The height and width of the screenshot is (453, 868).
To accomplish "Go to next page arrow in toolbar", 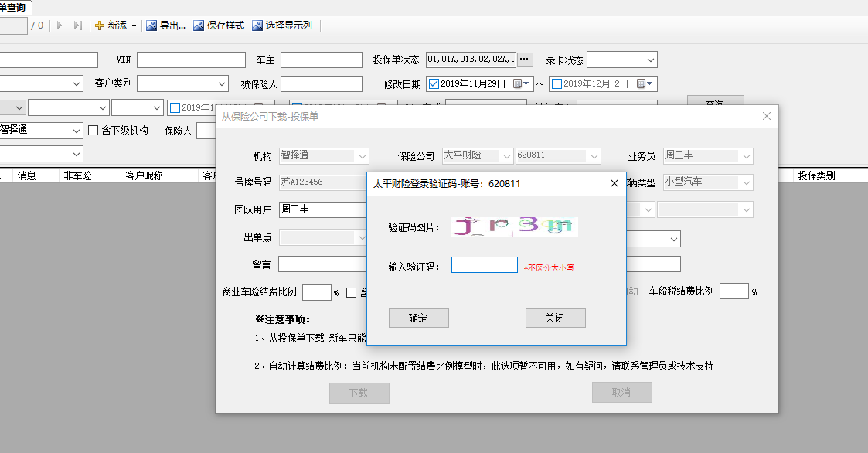I will click(60, 26).
